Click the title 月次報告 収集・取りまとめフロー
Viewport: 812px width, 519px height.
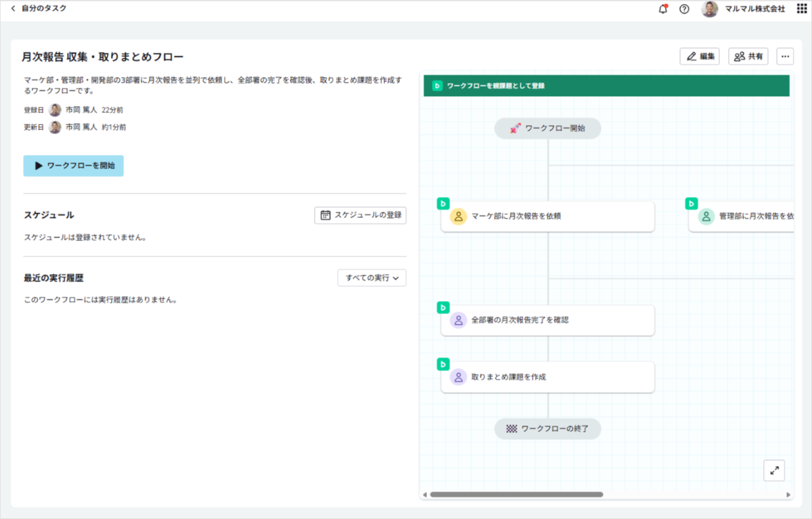[x=103, y=57]
